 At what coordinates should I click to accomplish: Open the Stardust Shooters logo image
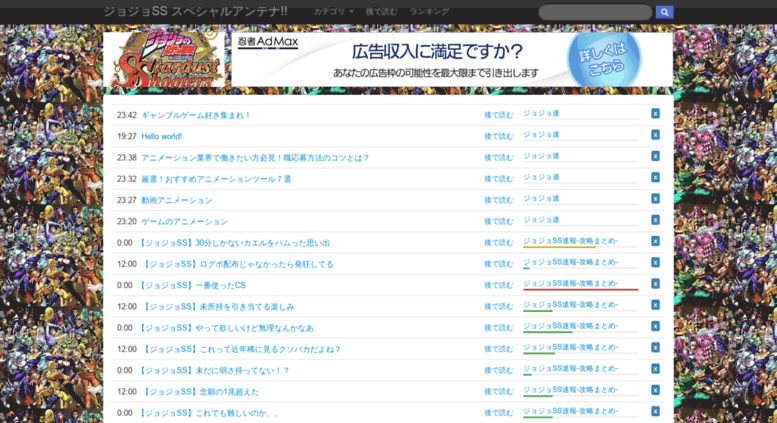pos(165,59)
